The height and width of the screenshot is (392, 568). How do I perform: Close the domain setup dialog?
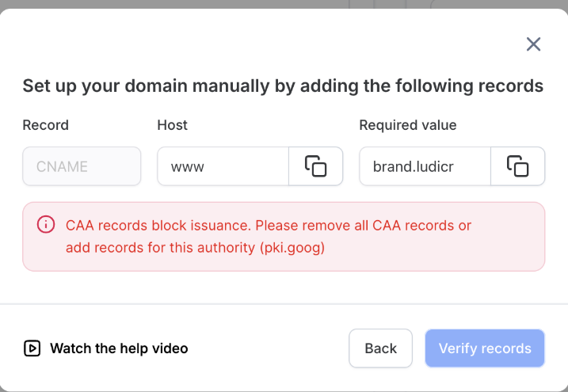[533, 44]
